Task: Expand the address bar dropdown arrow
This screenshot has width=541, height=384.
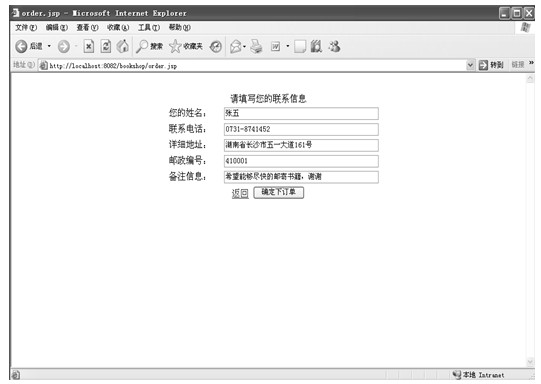Action: tap(470, 65)
